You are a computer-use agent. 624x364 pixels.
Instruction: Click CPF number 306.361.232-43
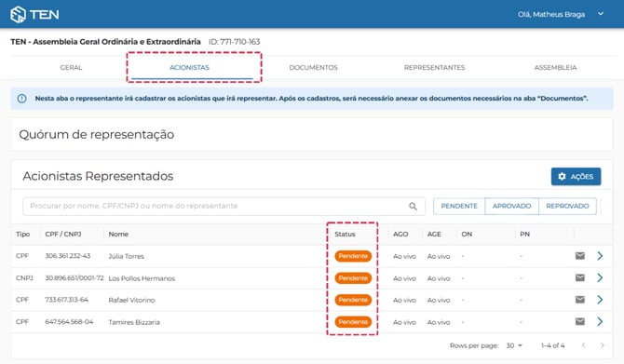click(68, 256)
